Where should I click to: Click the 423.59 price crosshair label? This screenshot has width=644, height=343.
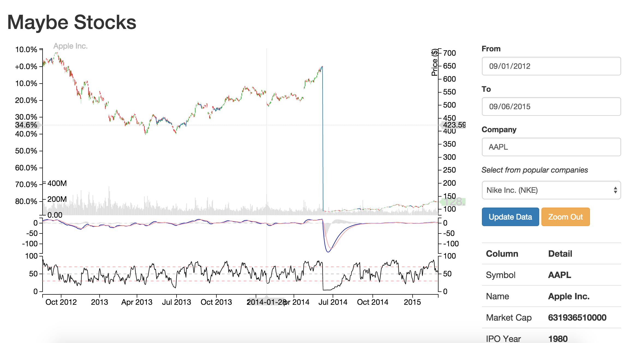pyautogui.click(x=453, y=125)
